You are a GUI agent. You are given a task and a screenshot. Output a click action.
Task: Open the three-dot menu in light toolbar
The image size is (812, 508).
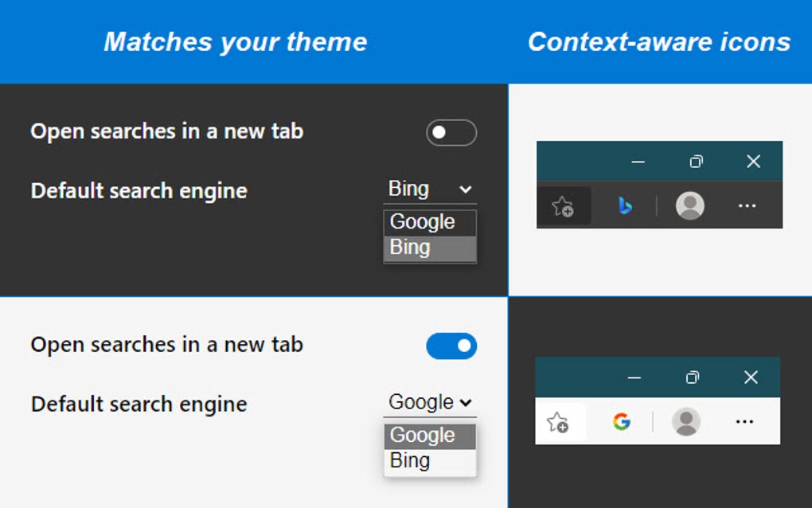(x=744, y=421)
